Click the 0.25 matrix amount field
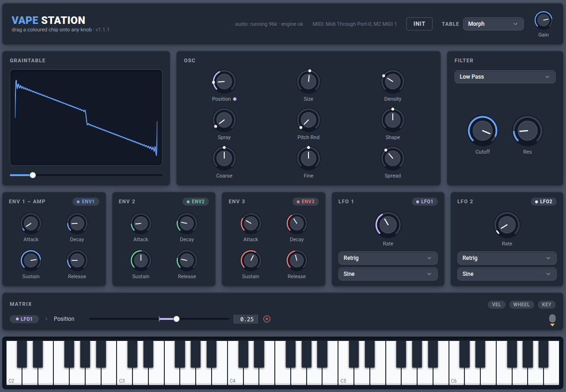 coord(246,319)
